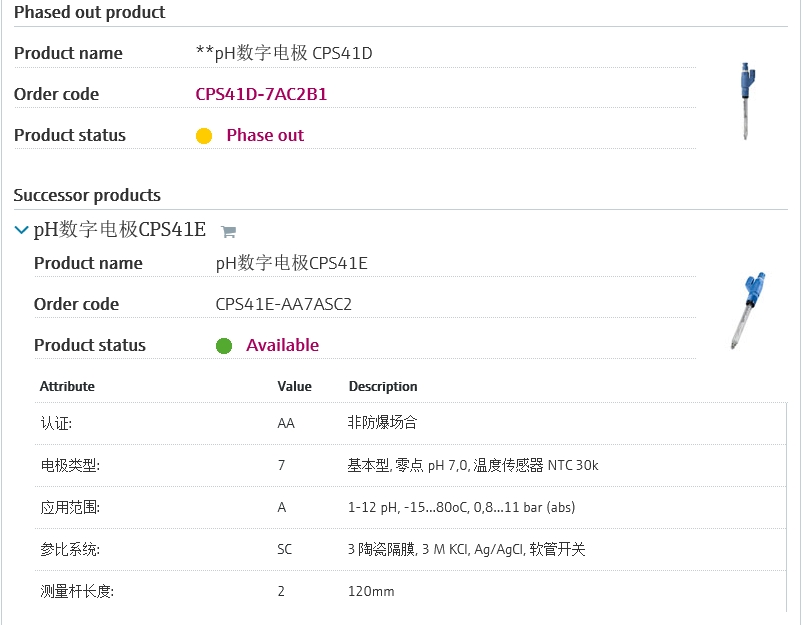
Task: Click the shopping cart icon beside CPS41E
Action: pyautogui.click(x=228, y=232)
